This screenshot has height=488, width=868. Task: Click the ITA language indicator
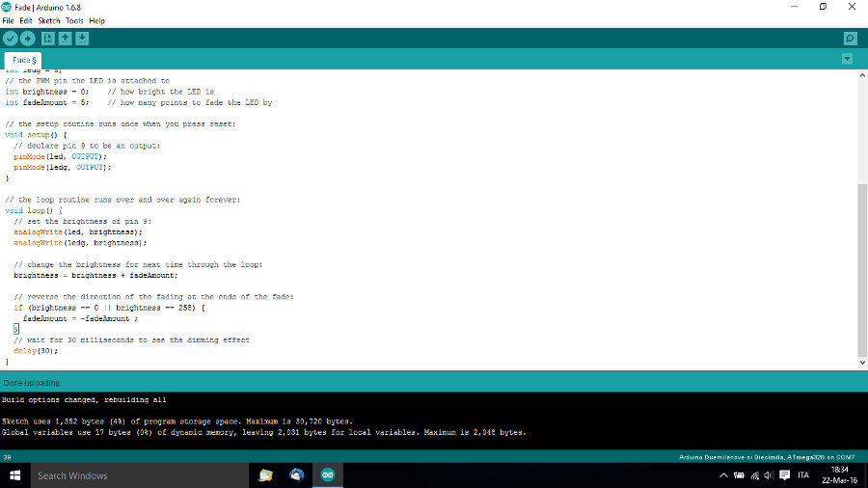[803, 475]
